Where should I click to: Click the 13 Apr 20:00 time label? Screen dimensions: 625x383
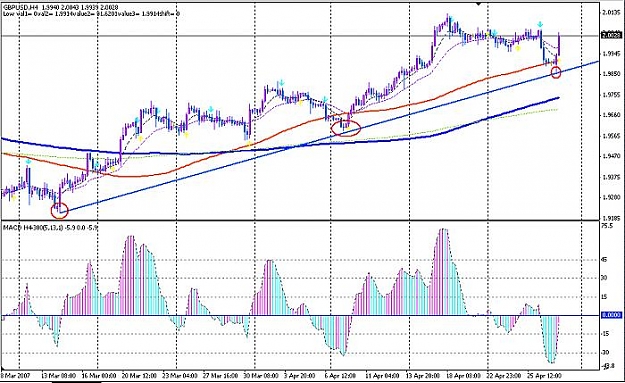point(423,376)
